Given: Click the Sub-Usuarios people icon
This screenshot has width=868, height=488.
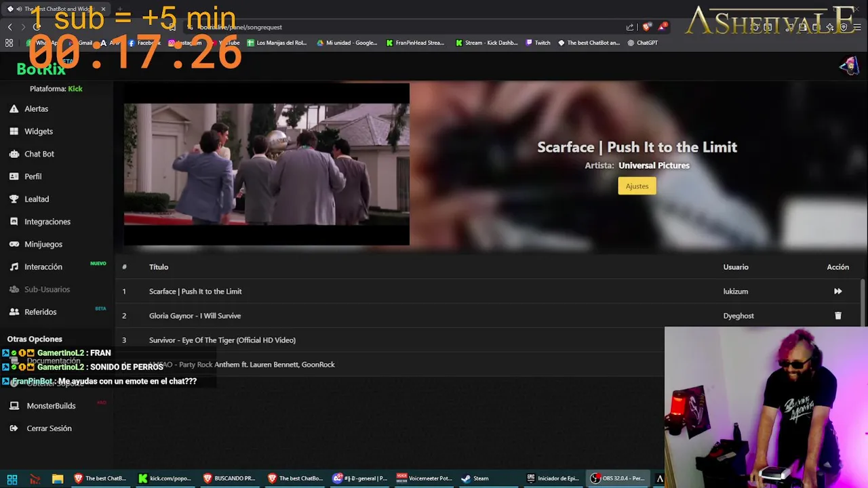Looking at the screenshot, I should [x=14, y=289].
